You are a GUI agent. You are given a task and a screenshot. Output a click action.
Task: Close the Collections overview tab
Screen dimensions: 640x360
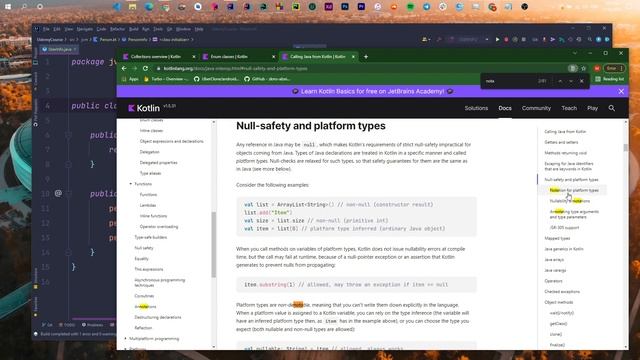point(193,57)
